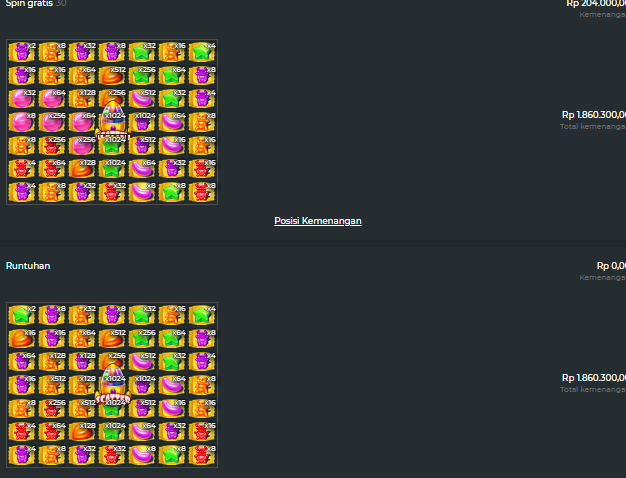626x478 pixels.
Task: Click the Spin gratis section heading
Action: tap(29, 4)
